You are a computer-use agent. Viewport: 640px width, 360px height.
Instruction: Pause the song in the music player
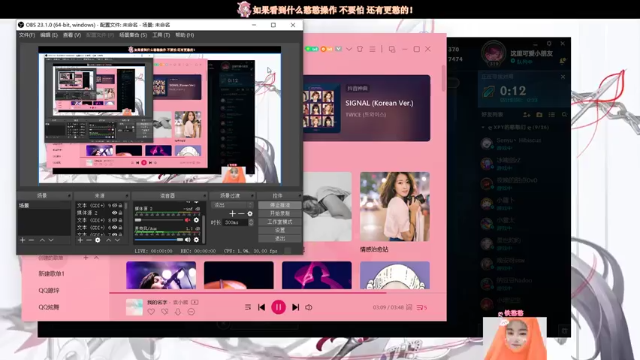pos(278,307)
